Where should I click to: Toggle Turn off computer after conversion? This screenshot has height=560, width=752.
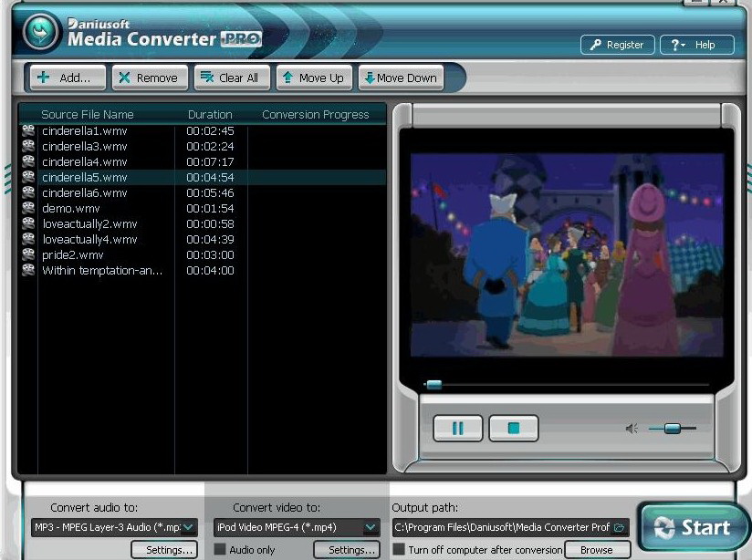coord(399,549)
